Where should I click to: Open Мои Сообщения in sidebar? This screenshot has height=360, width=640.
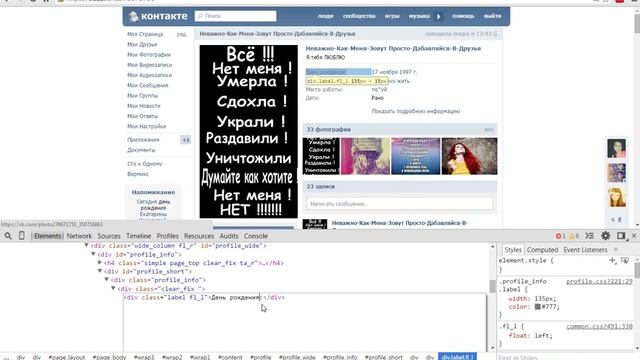point(148,85)
